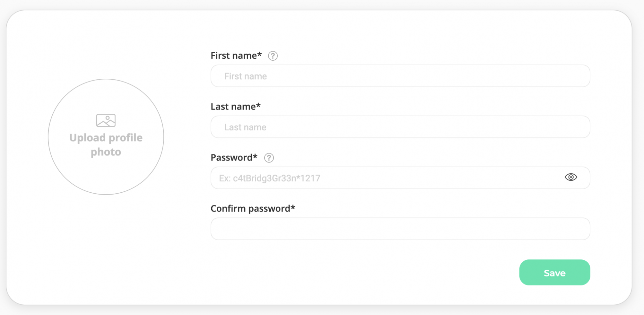The height and width of the screenshot is (315, 644).
Task: Click the empty Confirm password field
Action: point(400,229)
